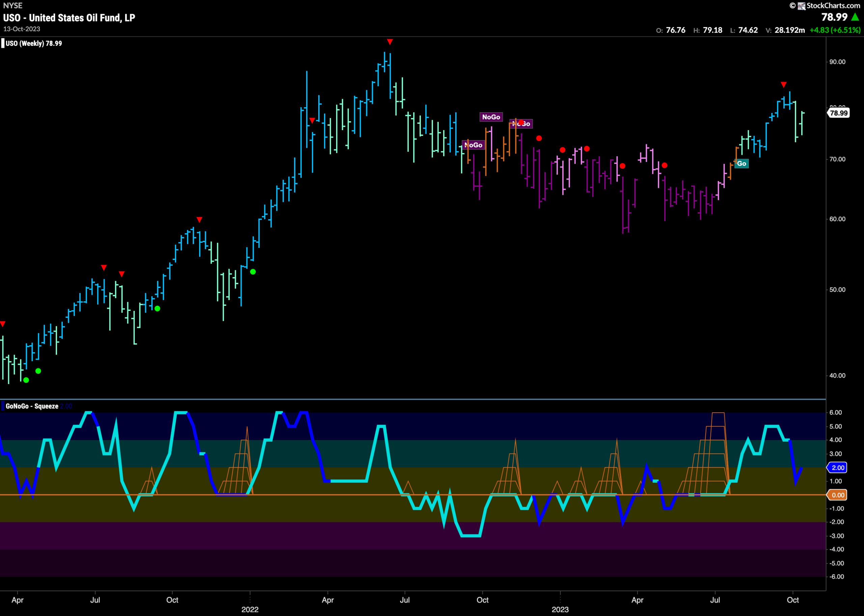Click the StockCharts.com logo
Viewport: 864px width, 616px height.
click(x=825, y=6)
